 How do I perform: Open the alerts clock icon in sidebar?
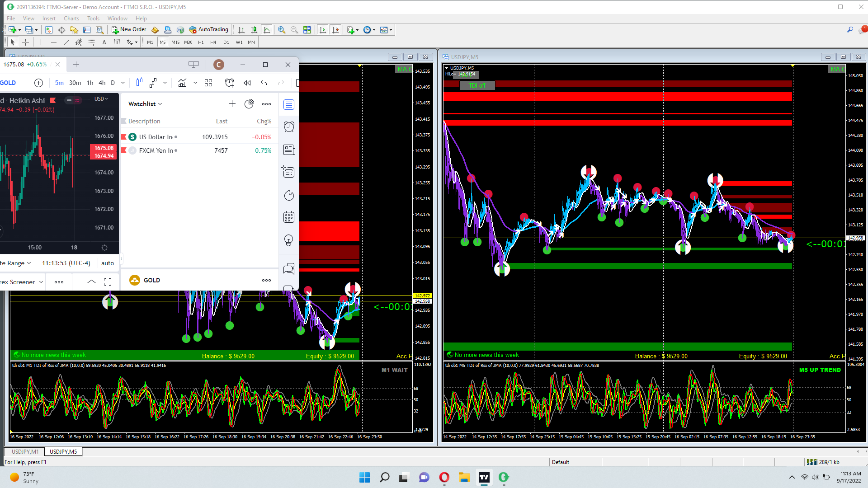[x=289, y=127]
